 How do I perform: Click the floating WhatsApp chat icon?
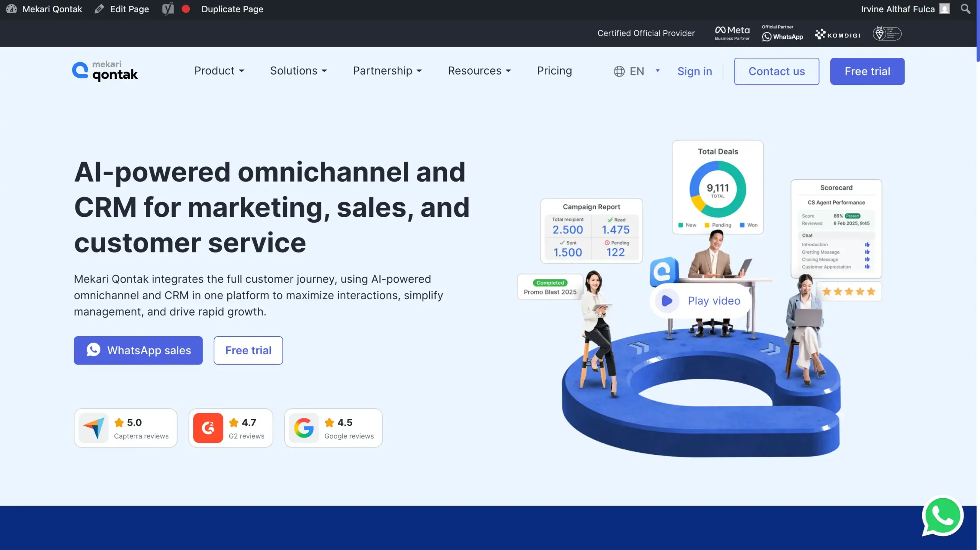[942, 515]
